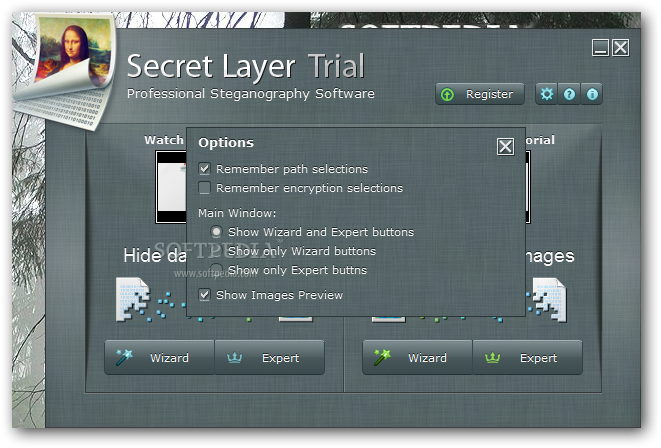
Task: Click the blue magic wand icon
Action: click(124, 357)
